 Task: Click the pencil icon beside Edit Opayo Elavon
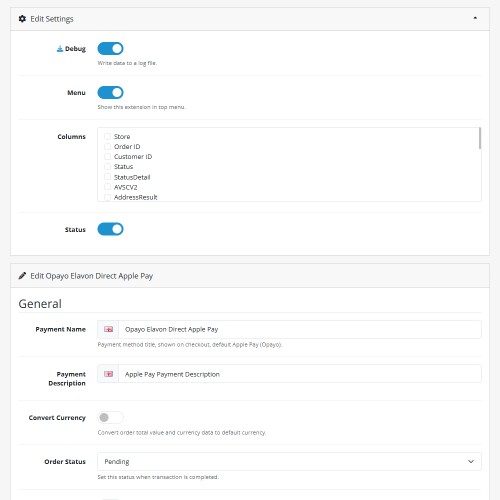coord(22,276)
